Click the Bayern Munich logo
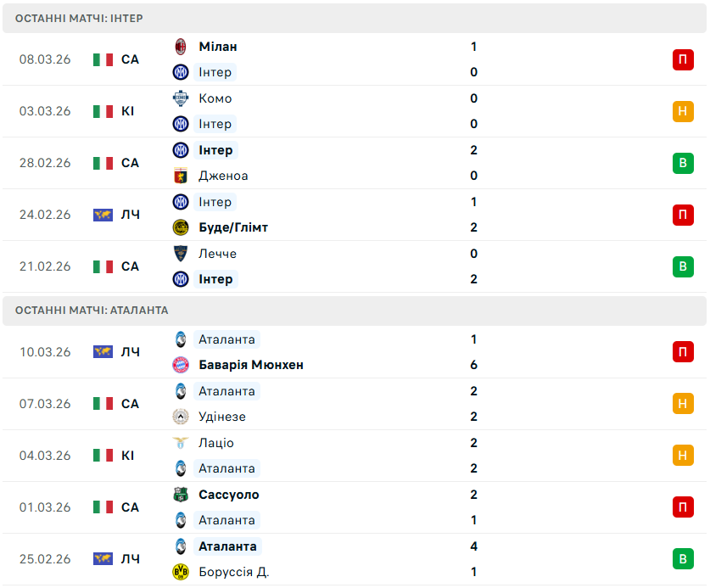This screenshot has width=710, height=588. 180,365
